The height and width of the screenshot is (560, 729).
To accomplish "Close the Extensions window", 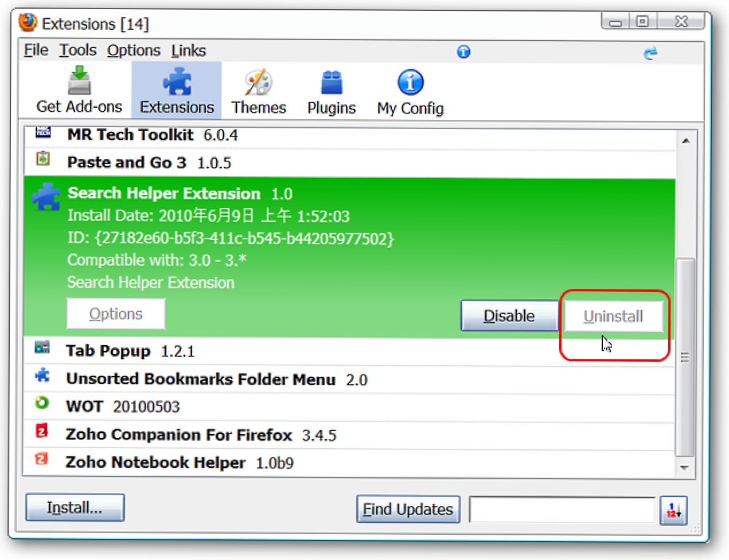I will pyautogui.click(x=681, y=21).
